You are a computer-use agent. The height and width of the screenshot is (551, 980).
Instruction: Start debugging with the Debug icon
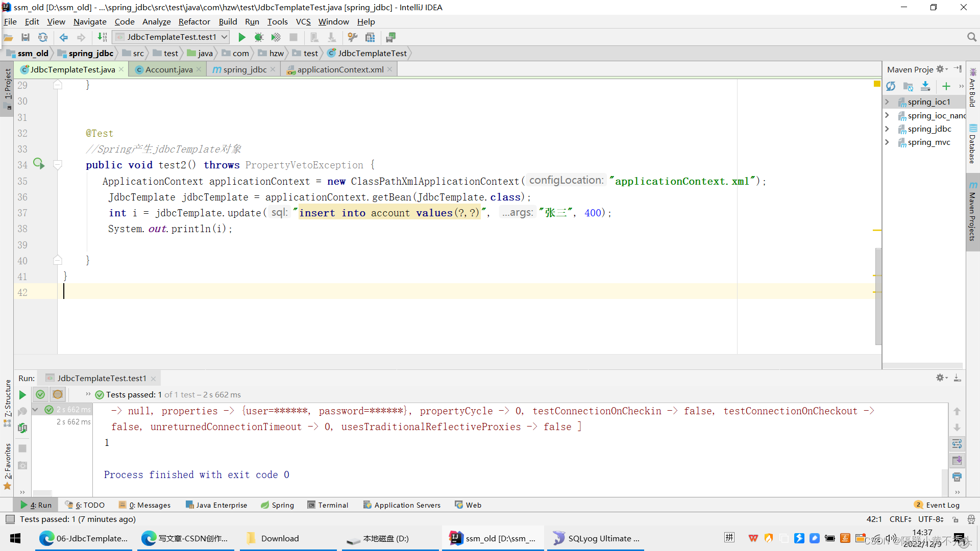[x=259, y=37]
